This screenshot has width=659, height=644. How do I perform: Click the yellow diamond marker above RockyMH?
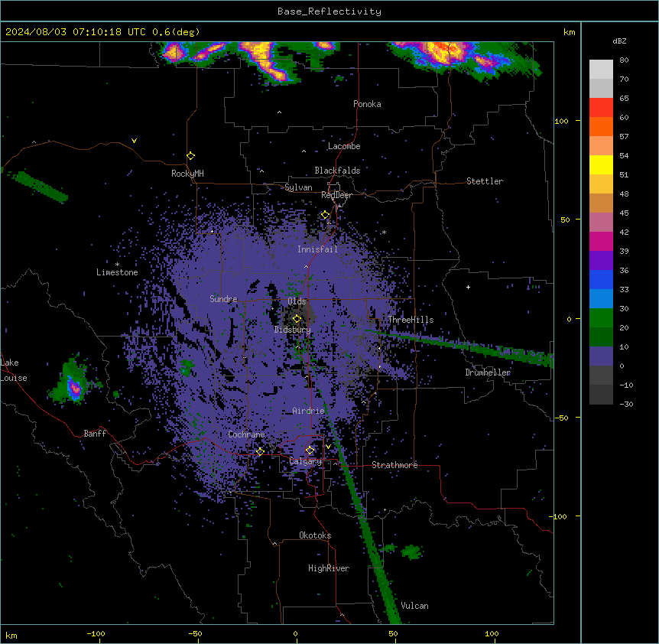[x=191, y=156]
